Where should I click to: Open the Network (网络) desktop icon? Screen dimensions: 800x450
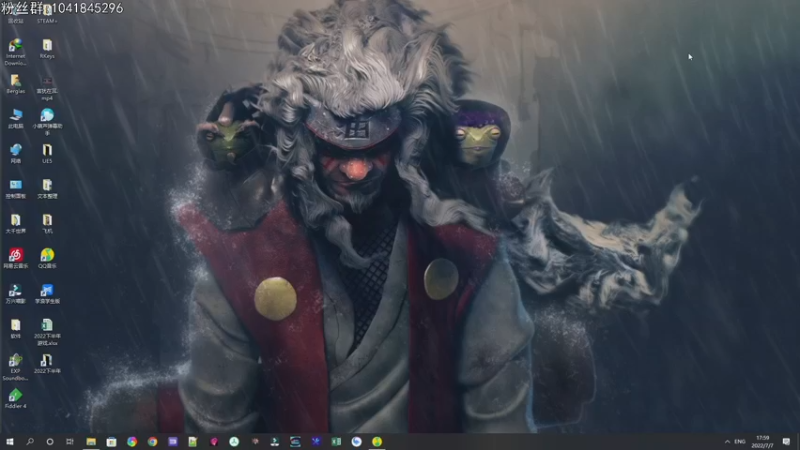click(15, 154)
